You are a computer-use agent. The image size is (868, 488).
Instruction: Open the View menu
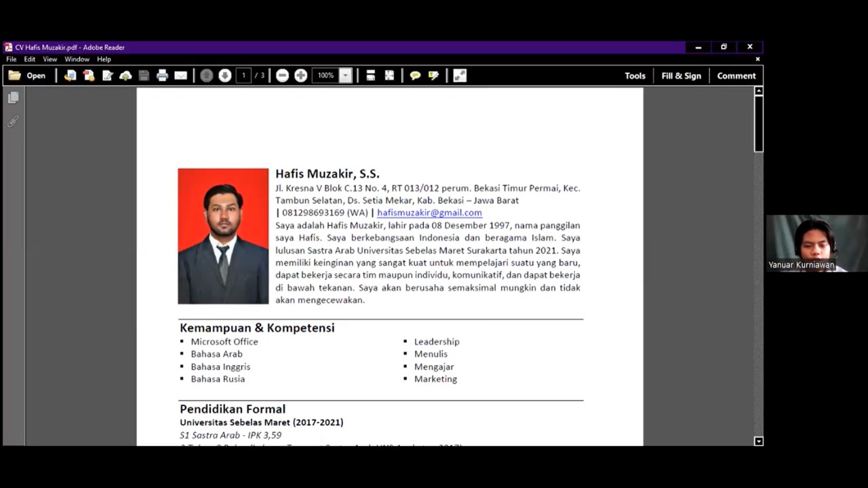click(50, 60)
